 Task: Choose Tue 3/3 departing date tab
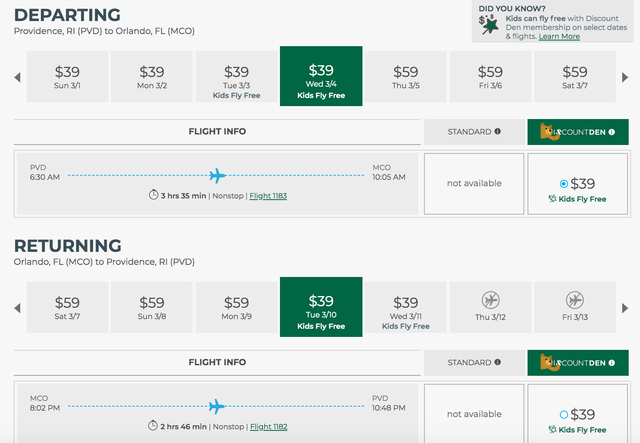click(x=236, y=77)
